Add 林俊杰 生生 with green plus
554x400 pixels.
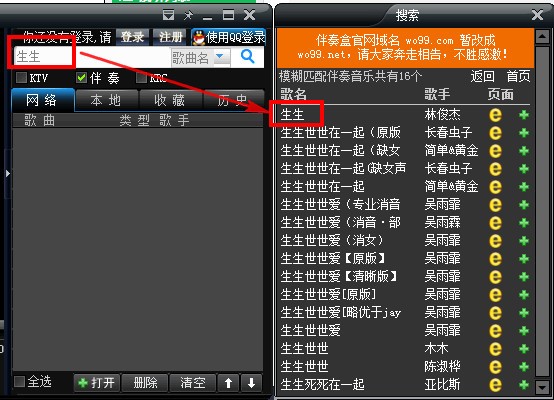point(524,115)
